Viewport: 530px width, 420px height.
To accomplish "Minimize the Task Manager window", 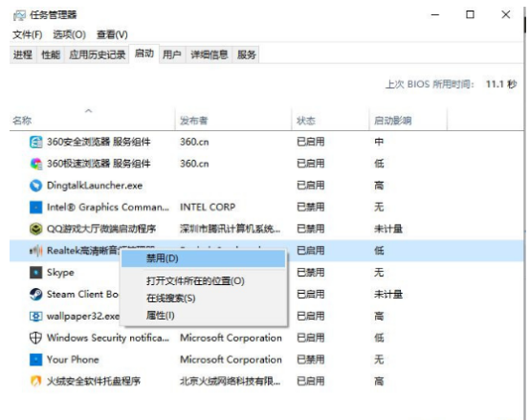I will 435,15.
